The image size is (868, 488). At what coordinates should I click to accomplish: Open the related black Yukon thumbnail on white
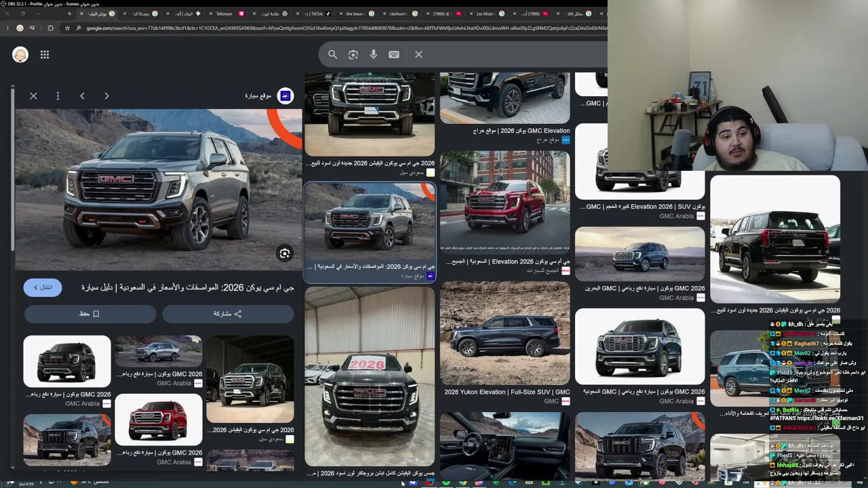point(67,361)
